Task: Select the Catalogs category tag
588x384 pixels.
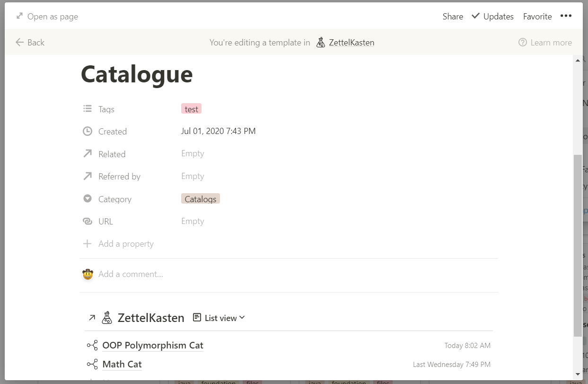Action: pyautogui.click(x=200, y=199)
